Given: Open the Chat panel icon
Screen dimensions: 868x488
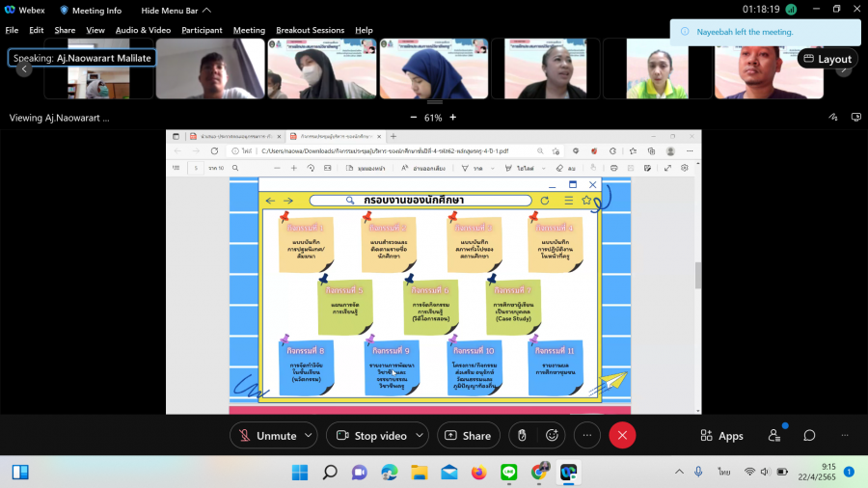Looking at the screenshot, I should pyautogui.click(x=809, y=436).
